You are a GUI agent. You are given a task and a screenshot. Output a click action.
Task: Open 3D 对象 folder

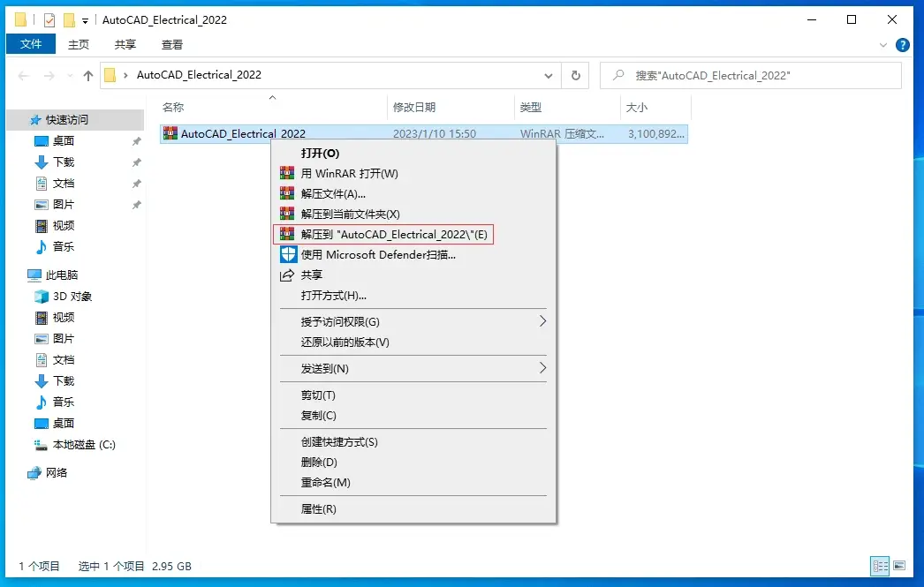click(x=72, y=297)
